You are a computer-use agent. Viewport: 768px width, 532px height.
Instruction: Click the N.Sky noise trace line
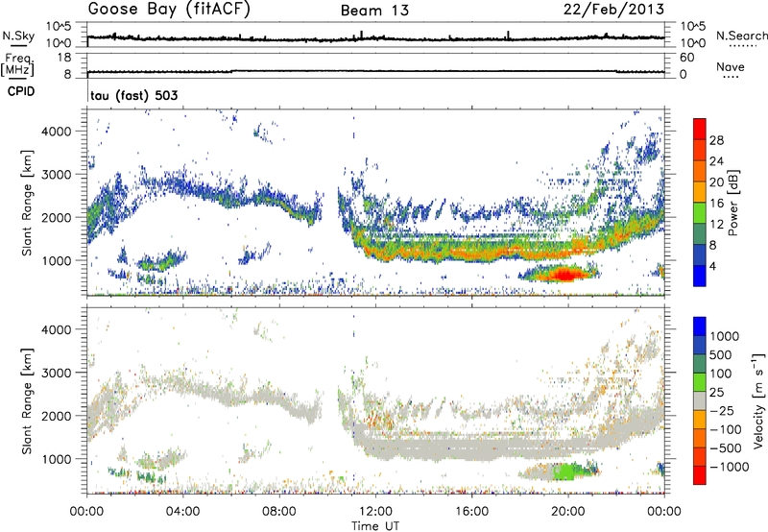point(375,37)
